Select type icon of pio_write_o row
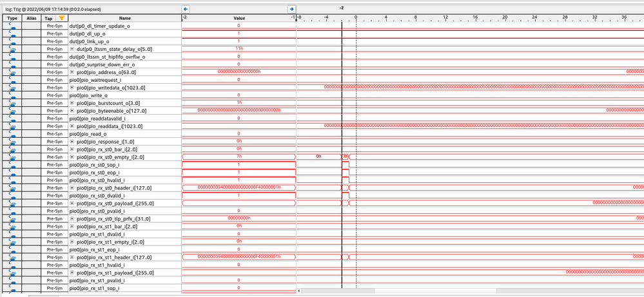Viewport: 644px width, 297px height. pyautogui.click(x=12, y=95)
